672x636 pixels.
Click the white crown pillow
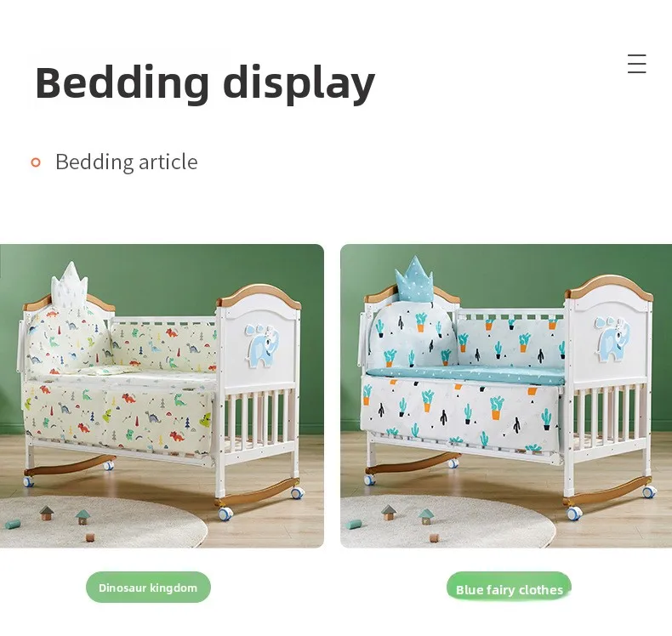pyautogui.click(x=70, y=282)
